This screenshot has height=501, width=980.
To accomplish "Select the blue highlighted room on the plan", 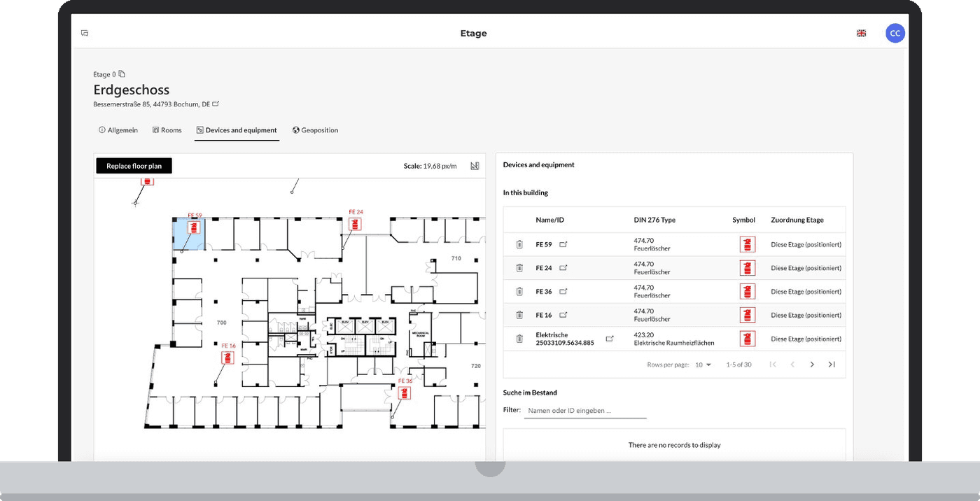I will 189,233.
